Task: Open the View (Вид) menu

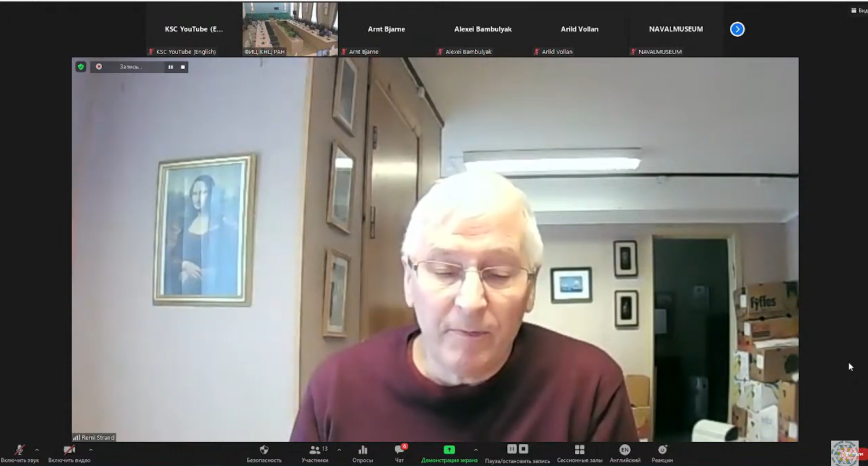Action: click(x=859, y=10)
